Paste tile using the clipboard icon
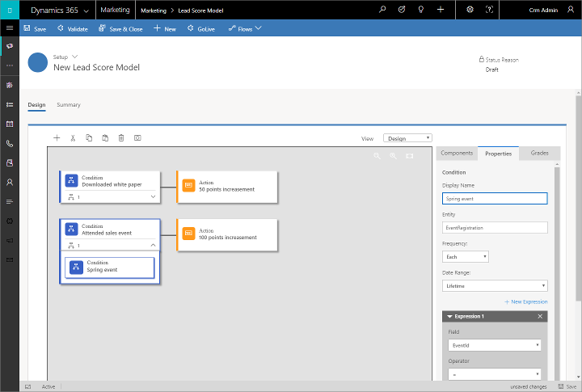 click(x=105, y=138)
